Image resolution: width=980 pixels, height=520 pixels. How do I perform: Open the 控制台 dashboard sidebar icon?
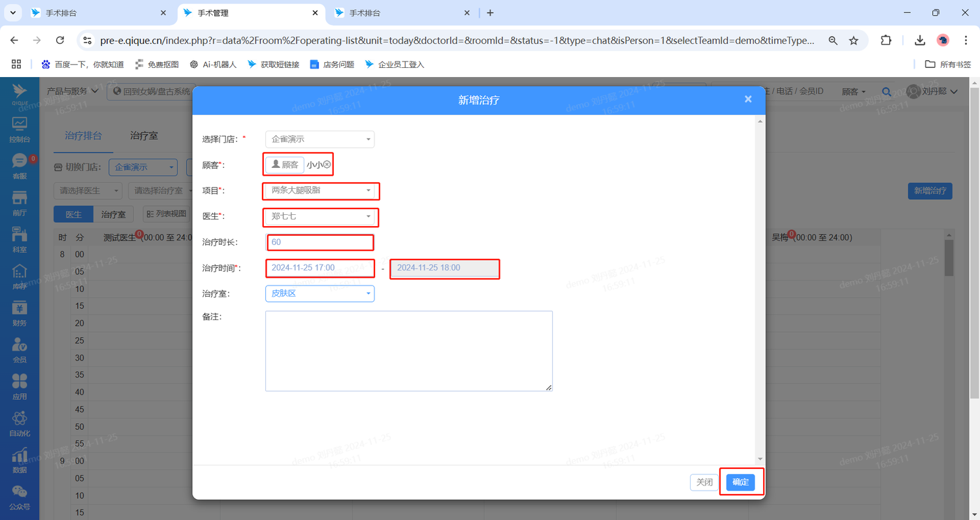[19, 129]
